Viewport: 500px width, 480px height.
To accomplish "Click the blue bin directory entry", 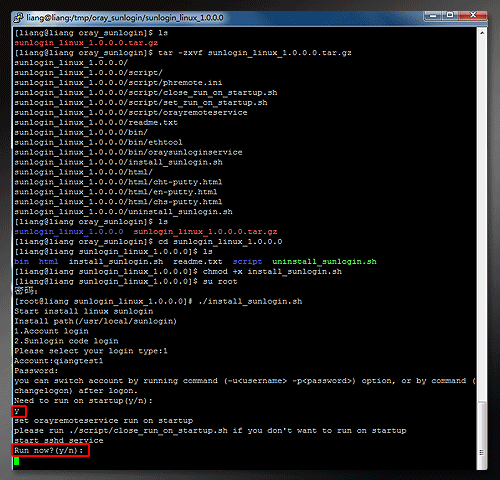I will (x=22, y=262).
